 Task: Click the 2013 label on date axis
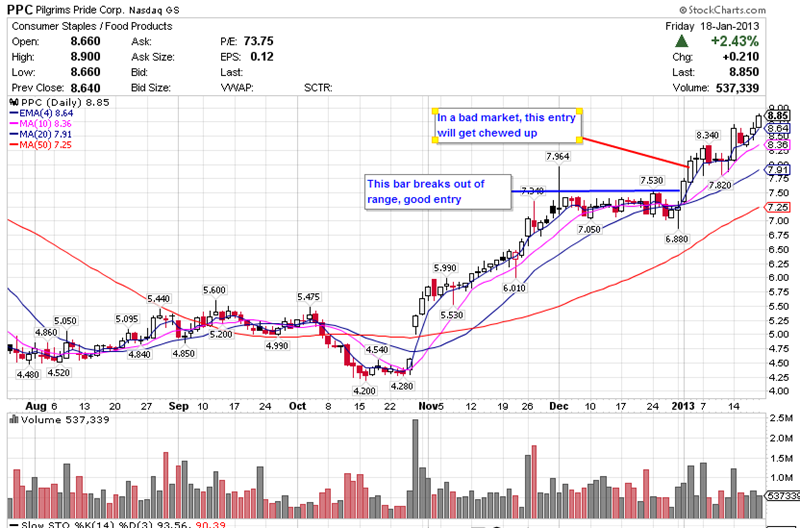[x=683, y=406]
